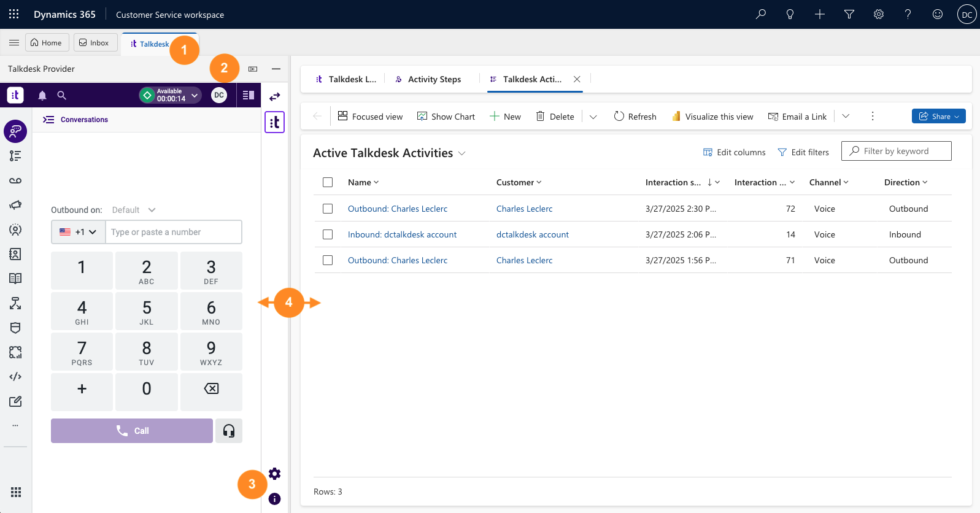980x513 pixels.
Task: Click the info icon at panel bottom
Action: pos(275,499)
